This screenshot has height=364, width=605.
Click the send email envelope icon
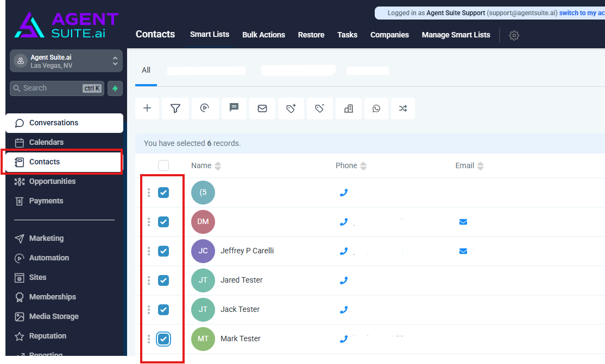262,108
